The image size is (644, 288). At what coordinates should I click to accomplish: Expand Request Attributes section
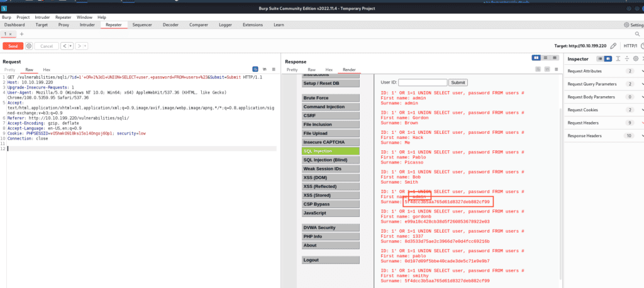[604, 71]
